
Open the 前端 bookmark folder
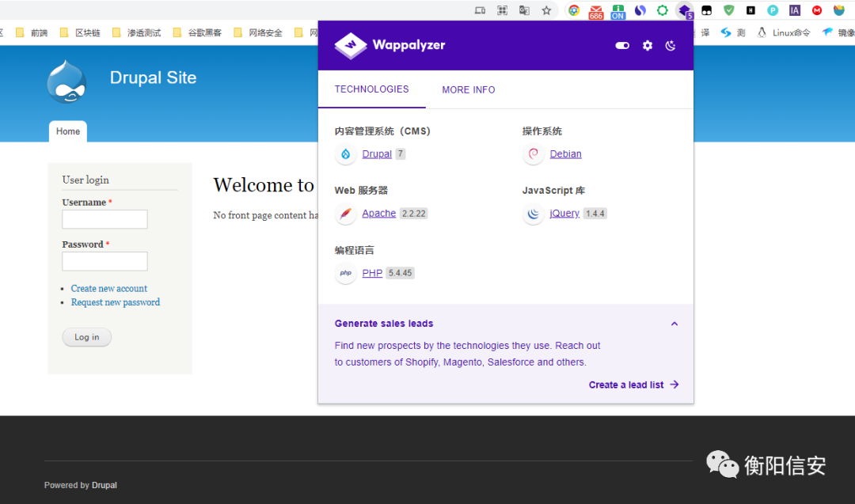tap(32, 32)
